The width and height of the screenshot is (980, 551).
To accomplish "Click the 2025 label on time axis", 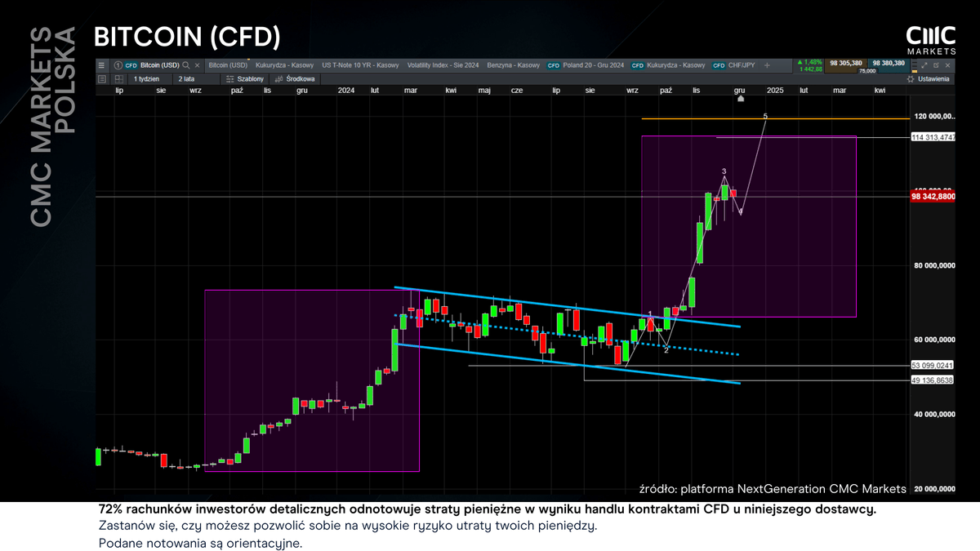I will (x=774, y=90).
